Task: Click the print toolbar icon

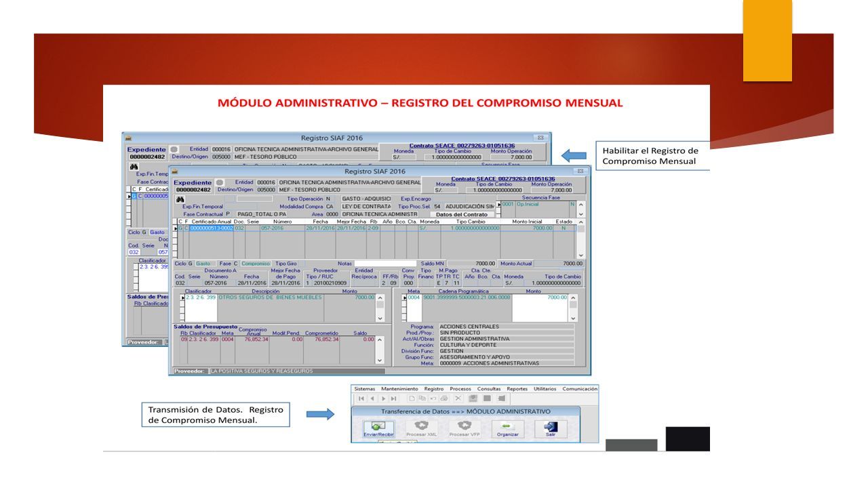Action: (444, 399)
